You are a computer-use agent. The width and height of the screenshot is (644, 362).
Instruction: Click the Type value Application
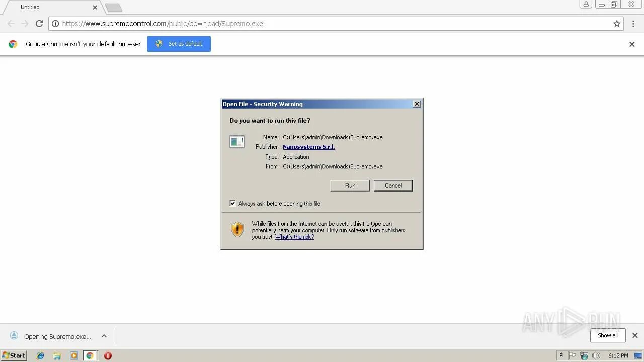pyautogui.click(x=296, y=157)
